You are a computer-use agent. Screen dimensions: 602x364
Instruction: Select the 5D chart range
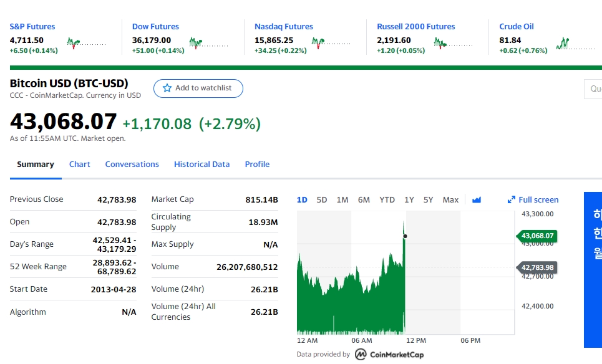[x=322, y=200]
